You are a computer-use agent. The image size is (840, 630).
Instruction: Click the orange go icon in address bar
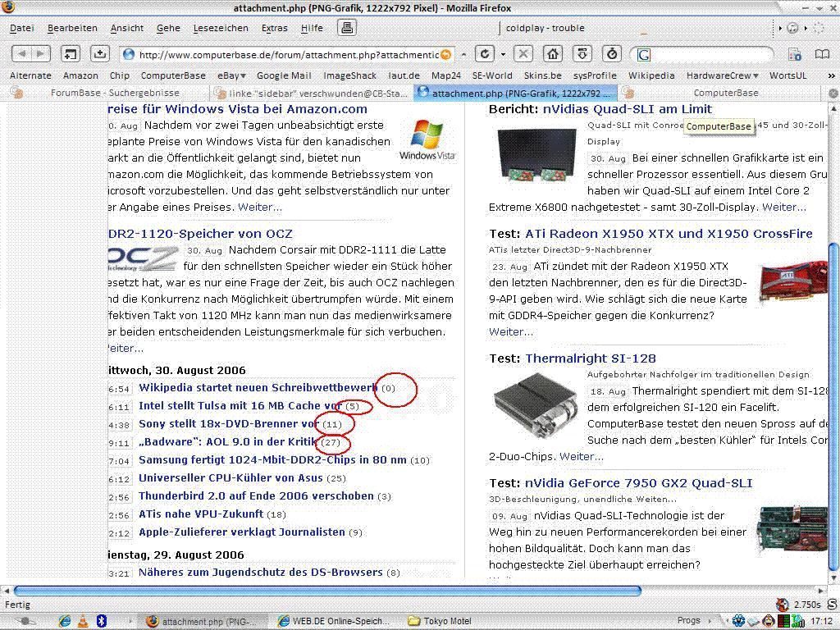click(445, 55)
